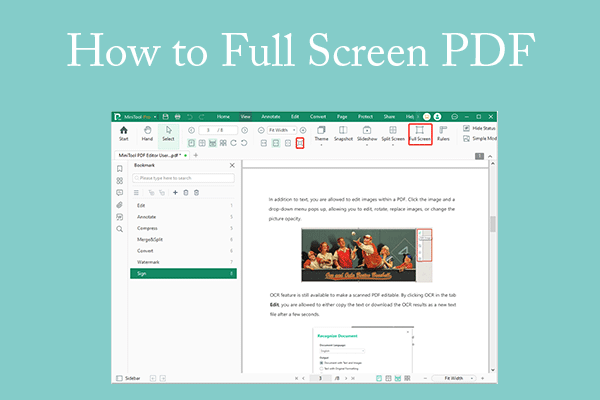Open the attachments paperclip sidebar icon

(x=120, y=205)
